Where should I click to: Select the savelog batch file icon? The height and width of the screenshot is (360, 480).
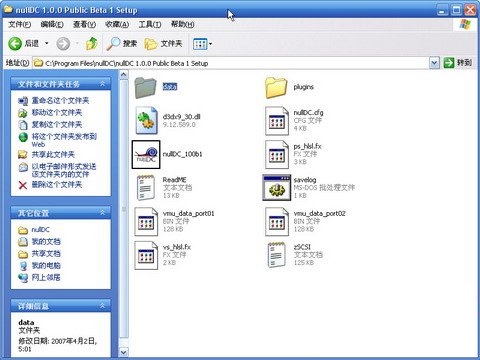[277, 188]
